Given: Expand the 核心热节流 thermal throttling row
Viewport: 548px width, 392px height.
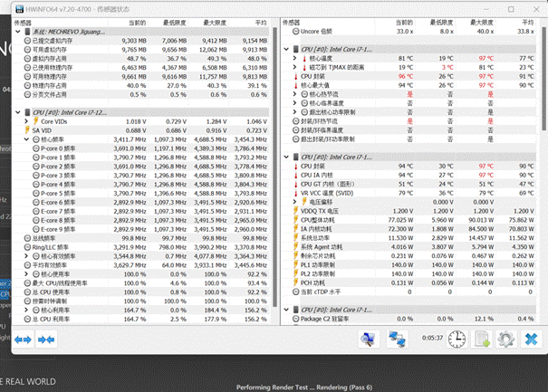Looking at the screenshot, I should (x=294, y=92).
